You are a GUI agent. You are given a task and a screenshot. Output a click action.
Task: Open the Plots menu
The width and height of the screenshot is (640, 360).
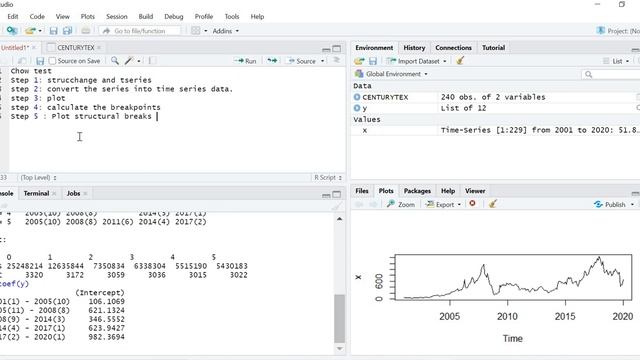pos(87,17)
